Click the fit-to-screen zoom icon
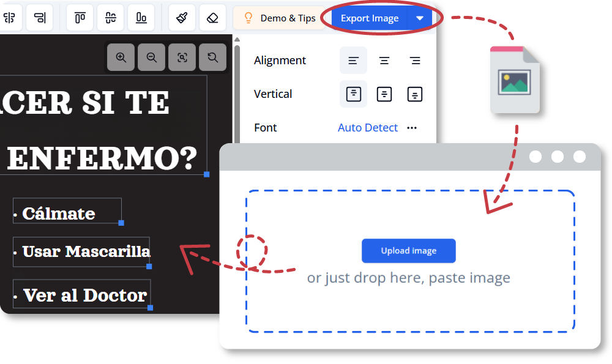This screenshot has width=612, height=364. (x=182, y=58)
